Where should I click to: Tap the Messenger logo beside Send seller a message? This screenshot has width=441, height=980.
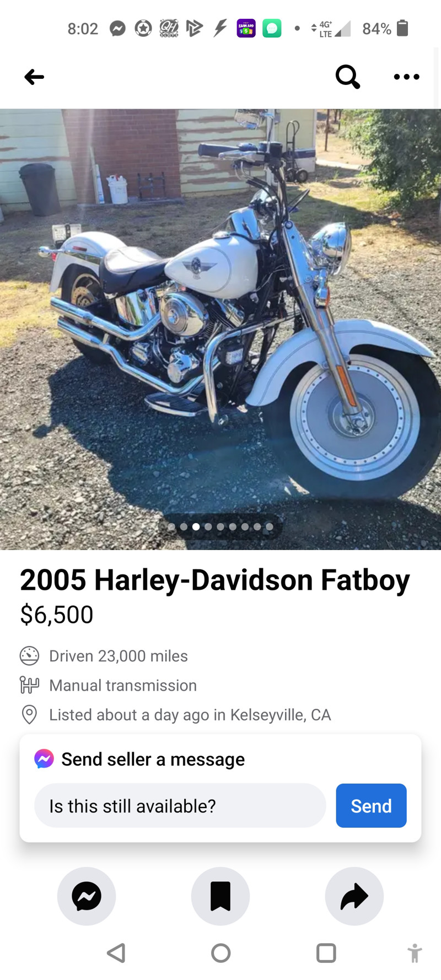click(44, 759)
